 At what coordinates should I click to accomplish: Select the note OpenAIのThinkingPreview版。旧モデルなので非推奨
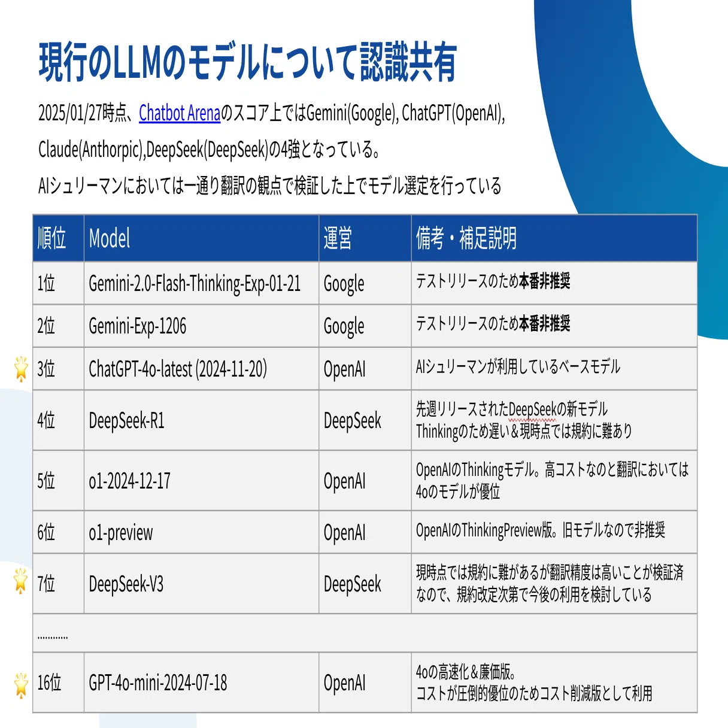tap(541, 530)
